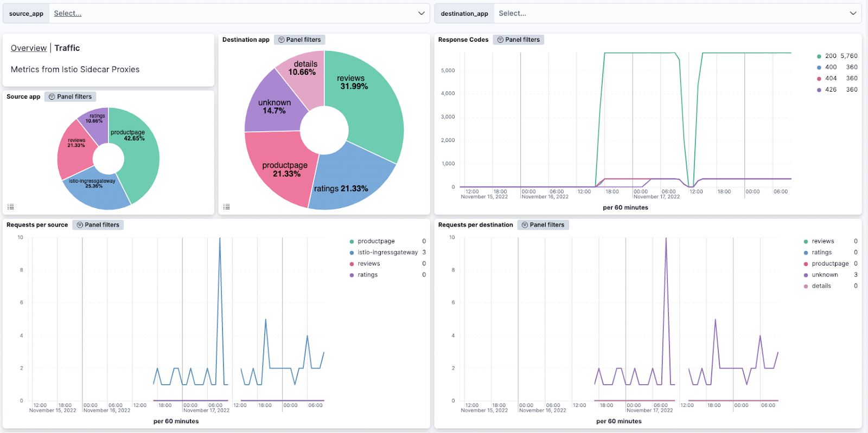The image size is (868, 433).
Task: Open Panel filters on Requests per source
Action: (98, 225)
